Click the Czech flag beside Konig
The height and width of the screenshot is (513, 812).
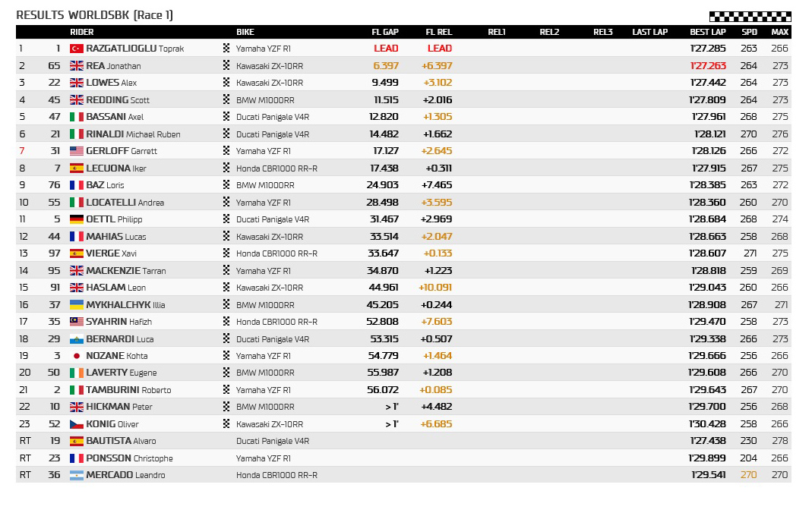(76, 424)
